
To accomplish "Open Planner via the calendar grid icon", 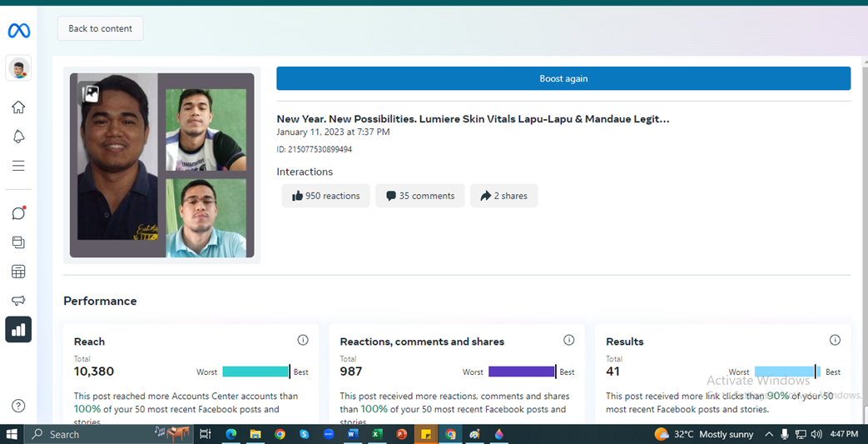I will pyautogui.click(x=19, y=272).
